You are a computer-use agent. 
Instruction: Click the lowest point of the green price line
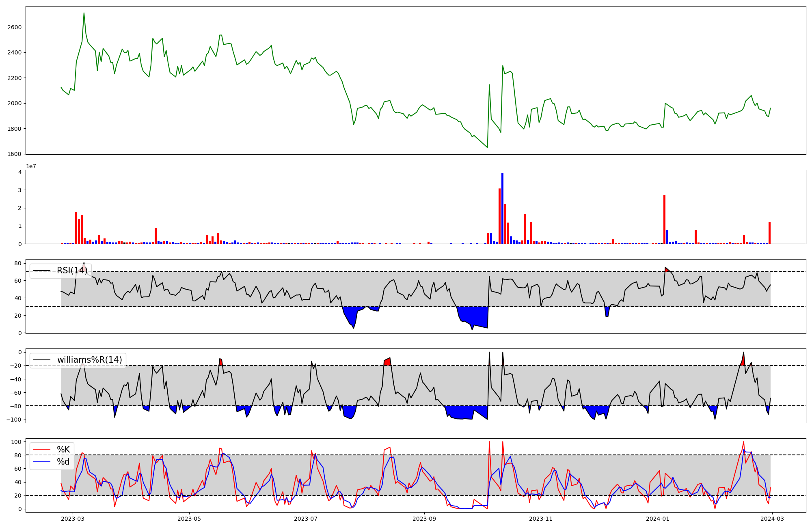pyautogui.click(x=487, y=147)
